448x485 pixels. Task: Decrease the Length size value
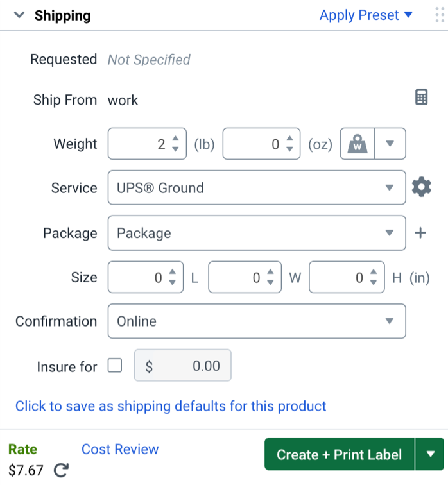click(x=172, y=282)
